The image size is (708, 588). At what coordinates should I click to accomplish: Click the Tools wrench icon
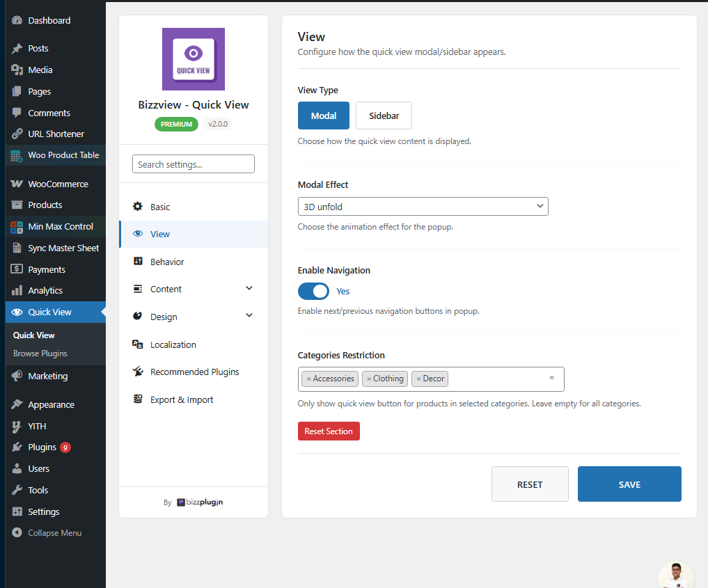click(17, 490)
